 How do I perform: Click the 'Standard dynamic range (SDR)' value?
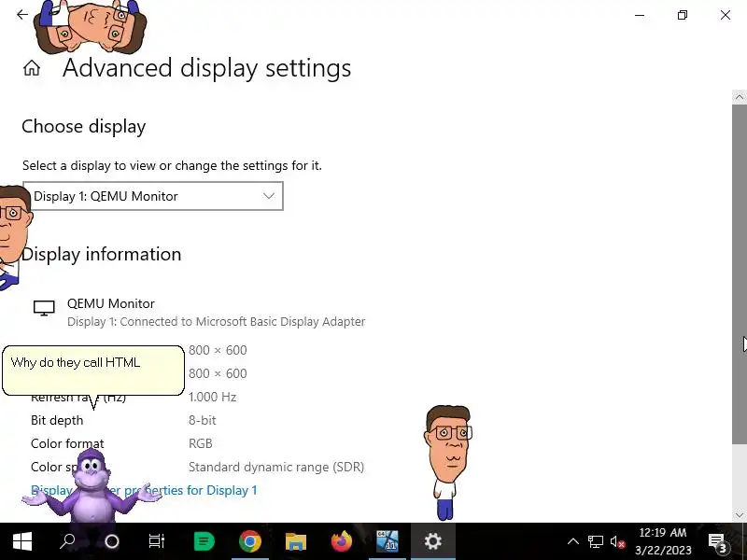coord(276,467)
